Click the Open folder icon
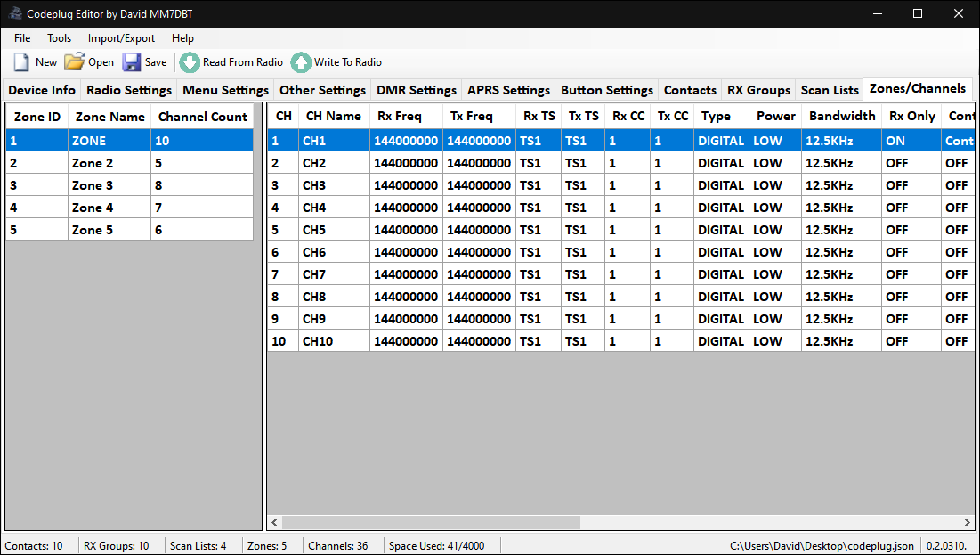The height and width of the screenshot is (555, 980). (75, 62)
